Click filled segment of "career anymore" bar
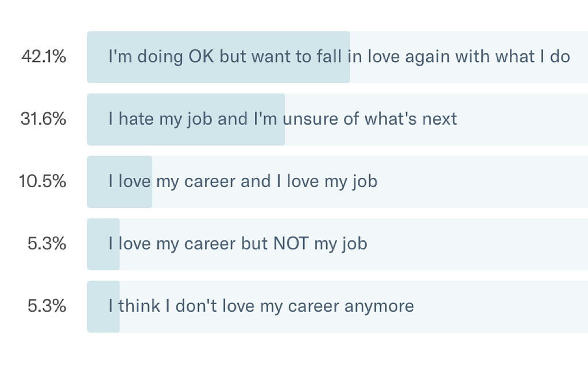This screenshot has height=365, width=588. coord(103,322)
